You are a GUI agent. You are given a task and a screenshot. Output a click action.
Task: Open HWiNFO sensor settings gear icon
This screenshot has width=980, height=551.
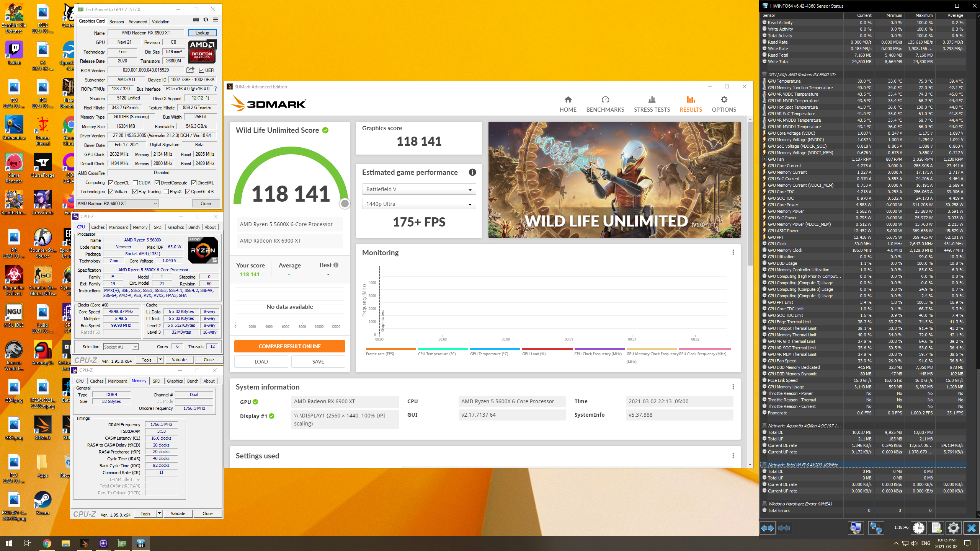click(x=954, y=528)
